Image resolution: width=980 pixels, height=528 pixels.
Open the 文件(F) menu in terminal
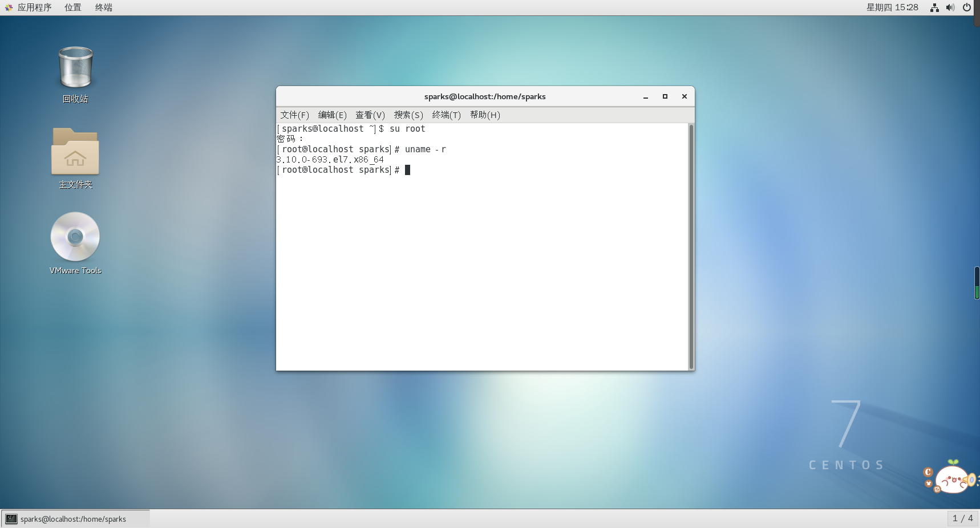(x=294, y=115)
